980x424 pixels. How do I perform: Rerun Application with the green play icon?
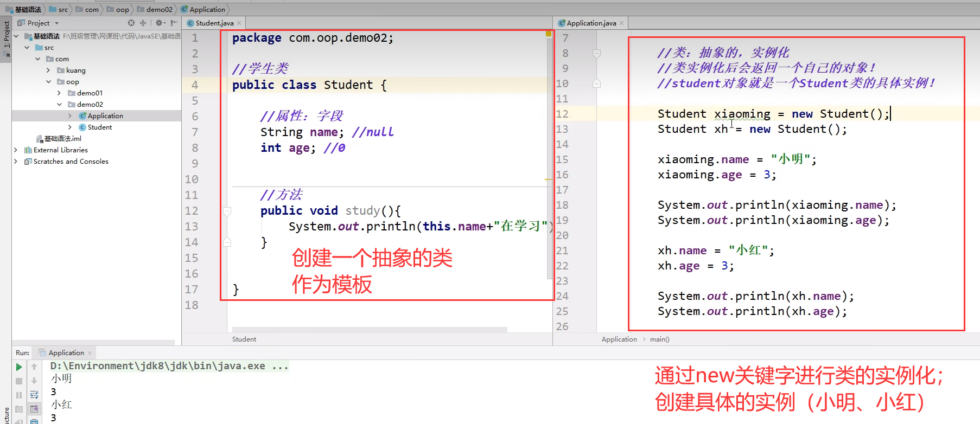19,367
